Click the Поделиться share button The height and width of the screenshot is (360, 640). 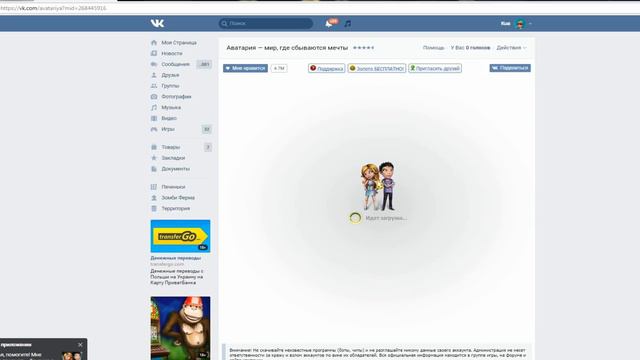click(510, 68)
